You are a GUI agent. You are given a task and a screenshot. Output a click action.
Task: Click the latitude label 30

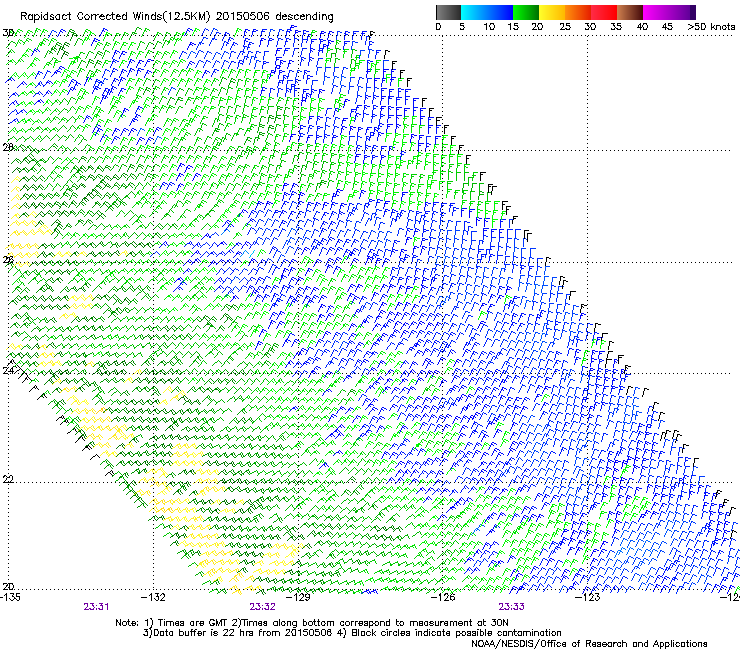(x=8, y=33)
